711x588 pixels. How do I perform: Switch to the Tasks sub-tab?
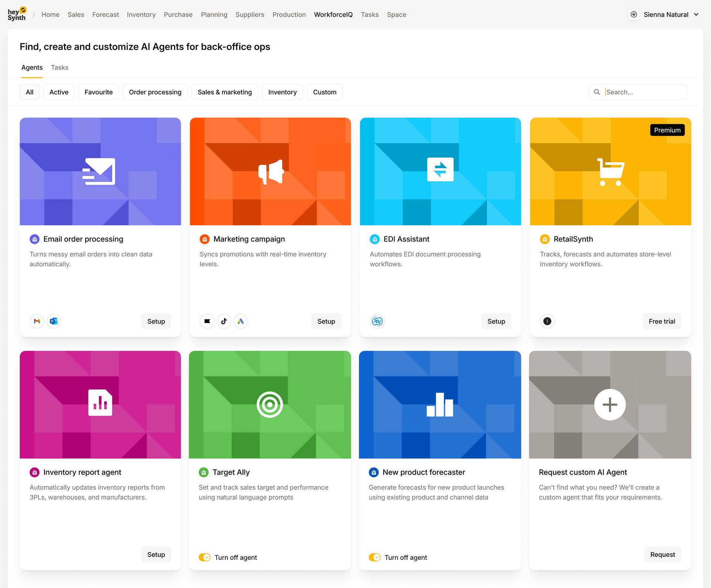[x=60, y=67]
